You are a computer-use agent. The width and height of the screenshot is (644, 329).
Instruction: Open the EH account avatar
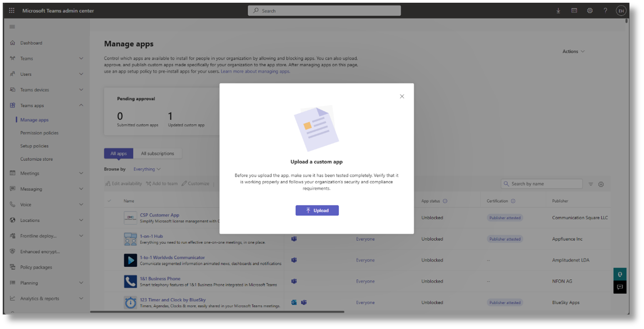click(x=621, y=11)
